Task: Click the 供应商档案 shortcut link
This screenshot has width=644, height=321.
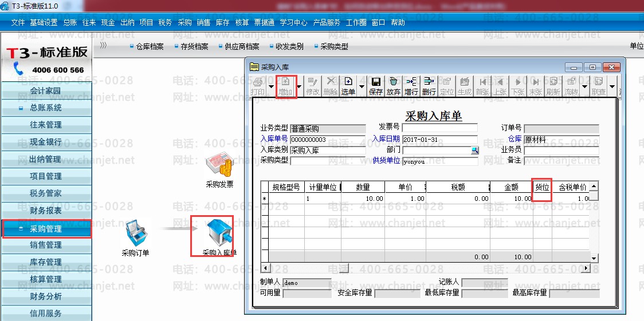Action: pyautogui.click(x=239, y=47)
